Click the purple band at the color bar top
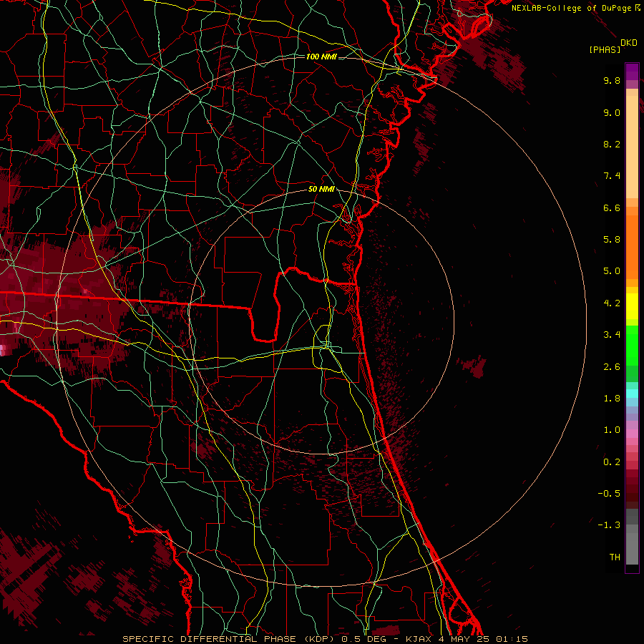The height and width of the screenshot is (644, 644). tap(632, 72)
